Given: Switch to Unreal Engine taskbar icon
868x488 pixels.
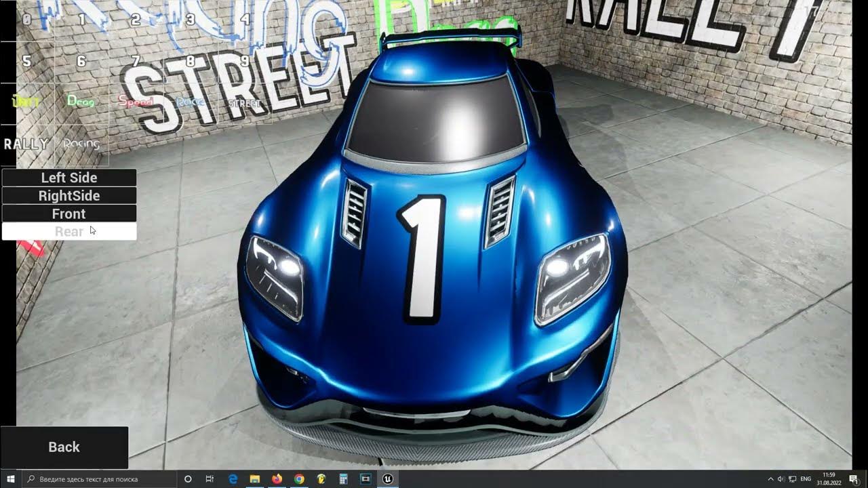Looking at the screenshot, I should [388, 479].
